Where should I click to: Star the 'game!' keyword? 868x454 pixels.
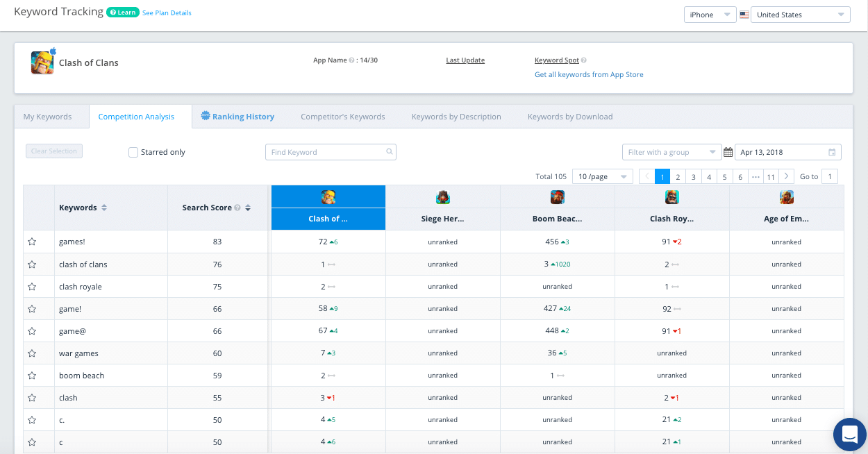32,308
